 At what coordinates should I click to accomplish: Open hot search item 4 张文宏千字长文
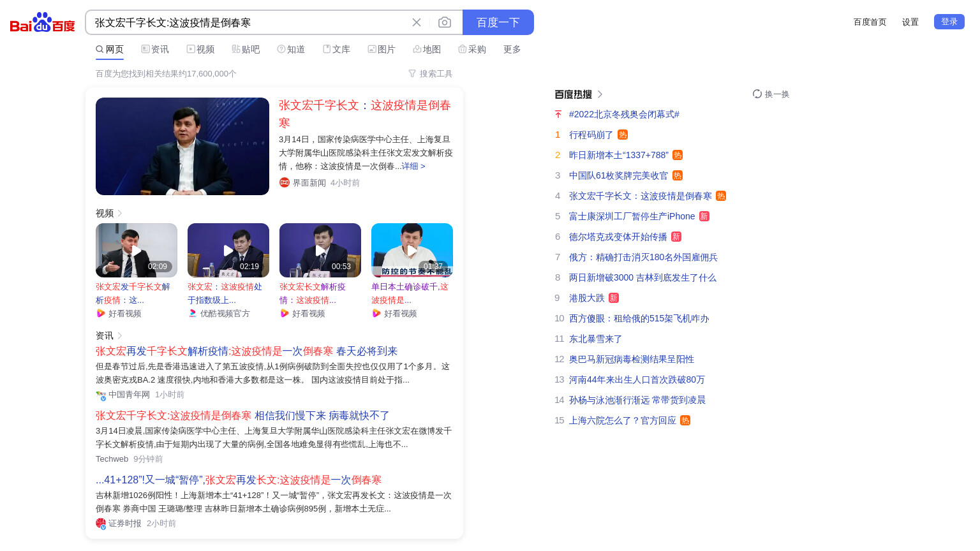tap(641, 196)
